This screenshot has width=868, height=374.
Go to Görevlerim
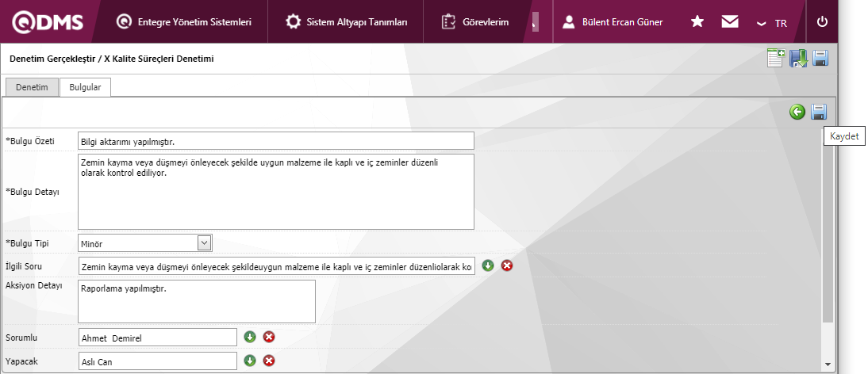(x=475, y=22)
